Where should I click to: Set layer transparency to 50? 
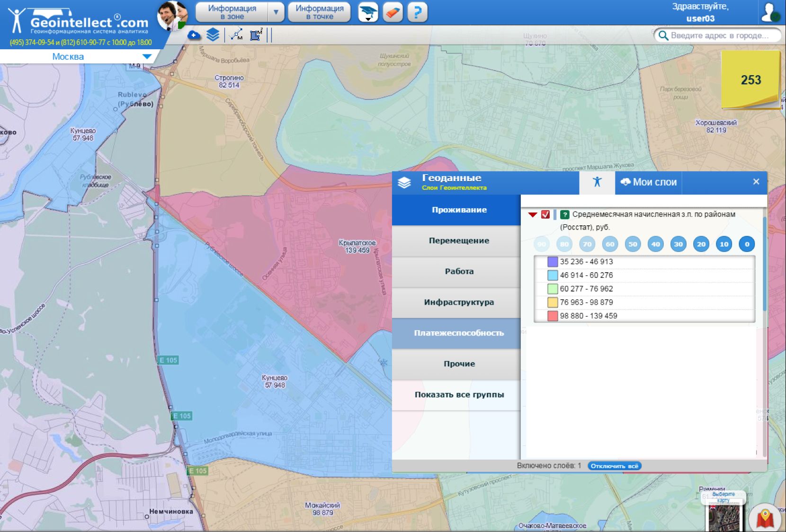click(633, 244)
